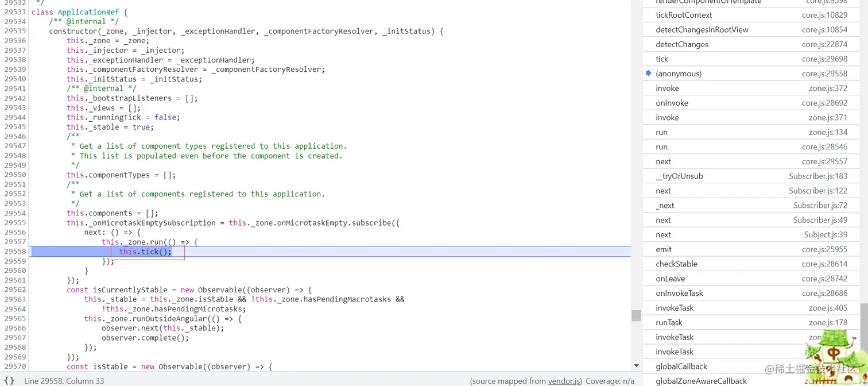Select the onInvokeTask core.js:28686 frame
868x386 pixels.
tap(751, 293)
